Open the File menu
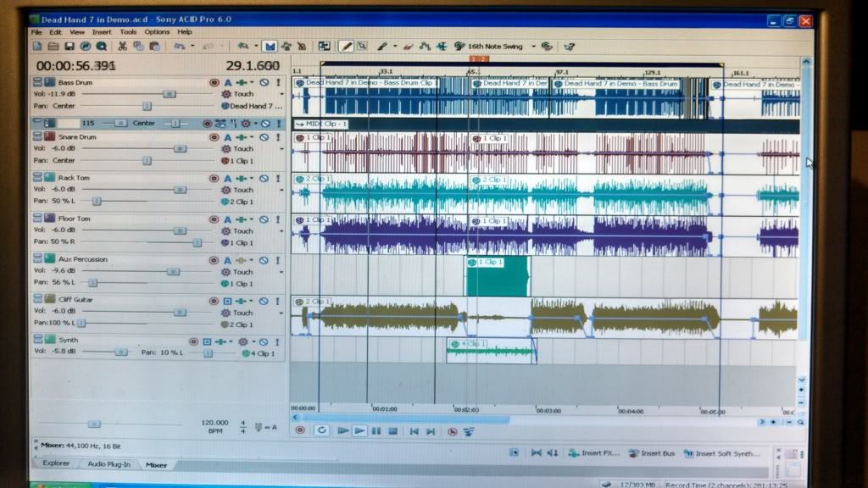Viewport: 868px width, 488px height. (36, 32)
